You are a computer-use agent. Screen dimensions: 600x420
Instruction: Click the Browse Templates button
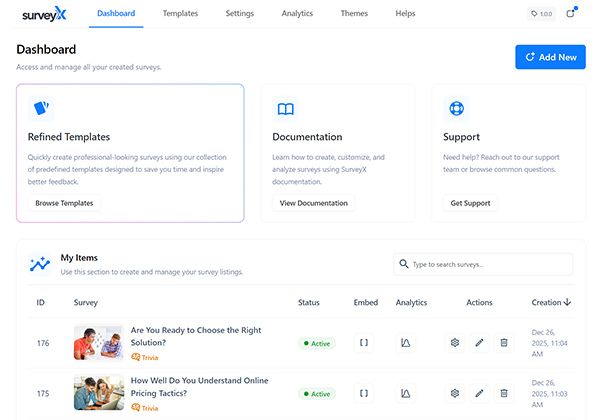[64, 203]
